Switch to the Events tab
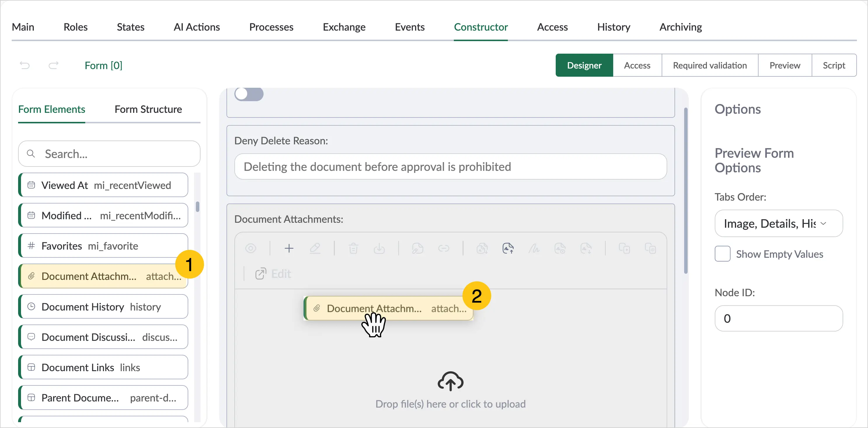 pyautogui.click(x=410, y=27)
